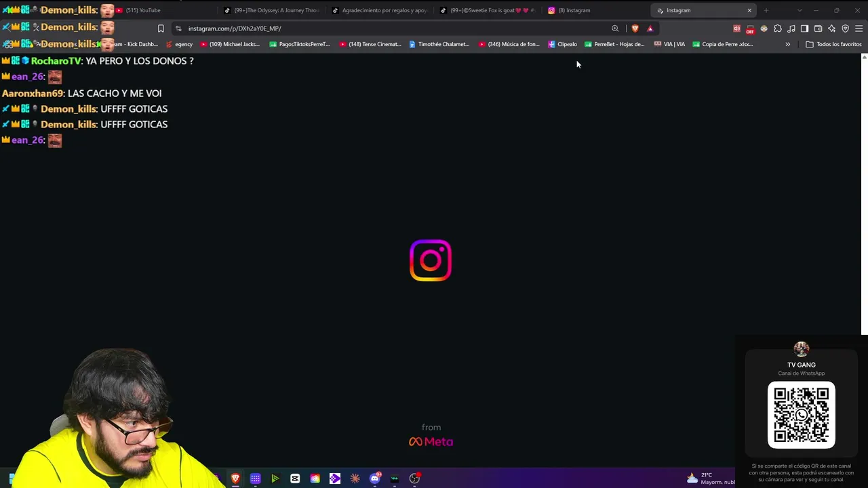The width and height of the screenshot is (868, 488).
Task: Open the Extensions puzzle menu
Action: tap(778, 28)
